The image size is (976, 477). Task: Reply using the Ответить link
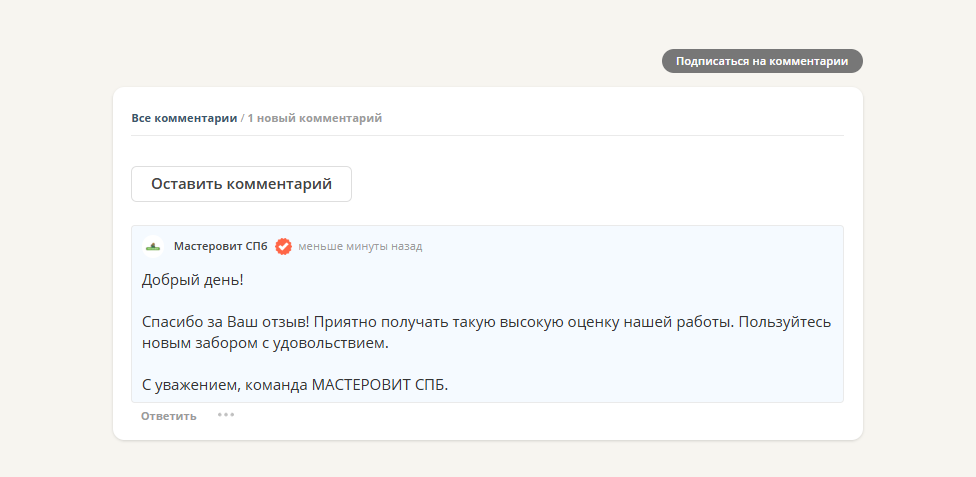(x=168, y=416)
